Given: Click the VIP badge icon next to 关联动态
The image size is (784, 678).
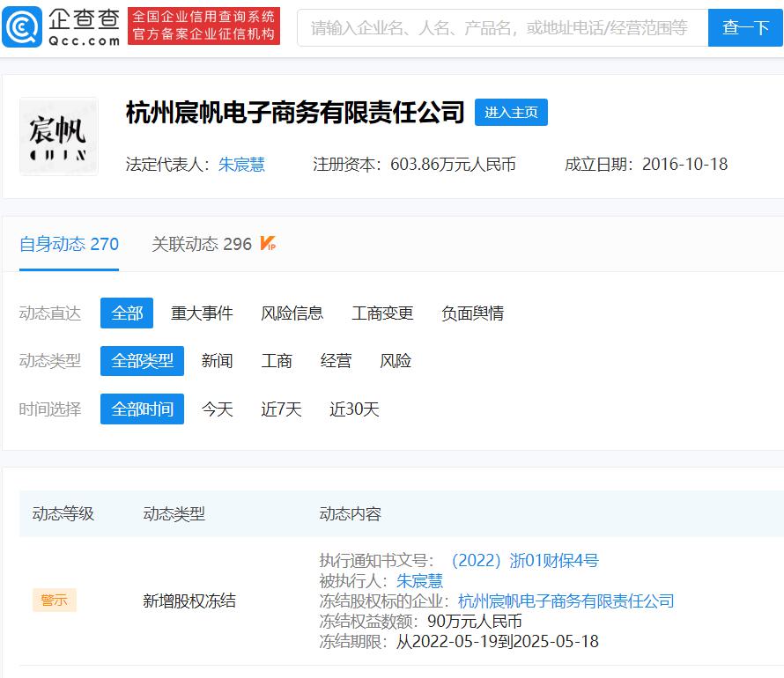Looking at the screenshot, I should (x=268, y=244).
